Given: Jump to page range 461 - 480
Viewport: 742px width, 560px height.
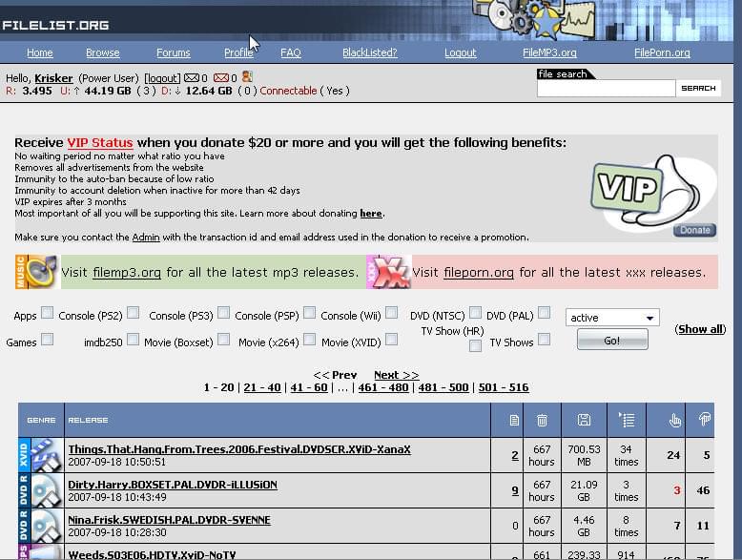Looking at the screenshot, I should 383,387.
